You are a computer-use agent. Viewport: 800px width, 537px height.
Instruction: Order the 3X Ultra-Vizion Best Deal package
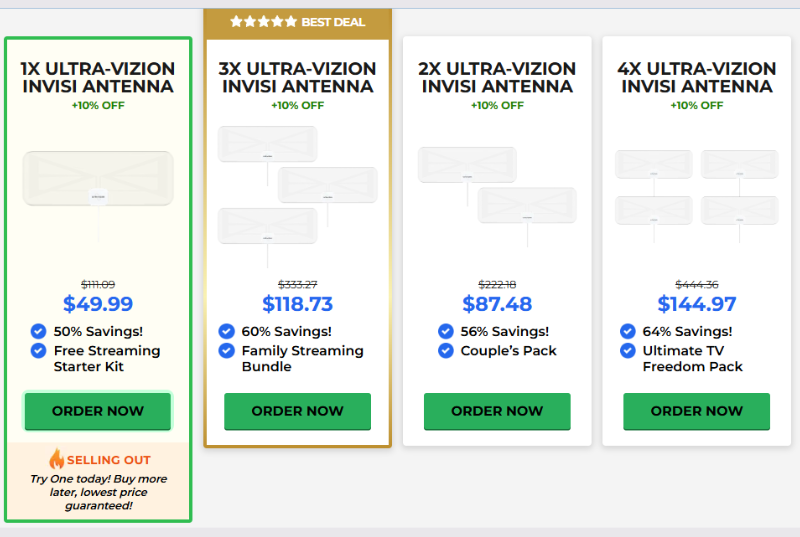[x=297, y=411]
